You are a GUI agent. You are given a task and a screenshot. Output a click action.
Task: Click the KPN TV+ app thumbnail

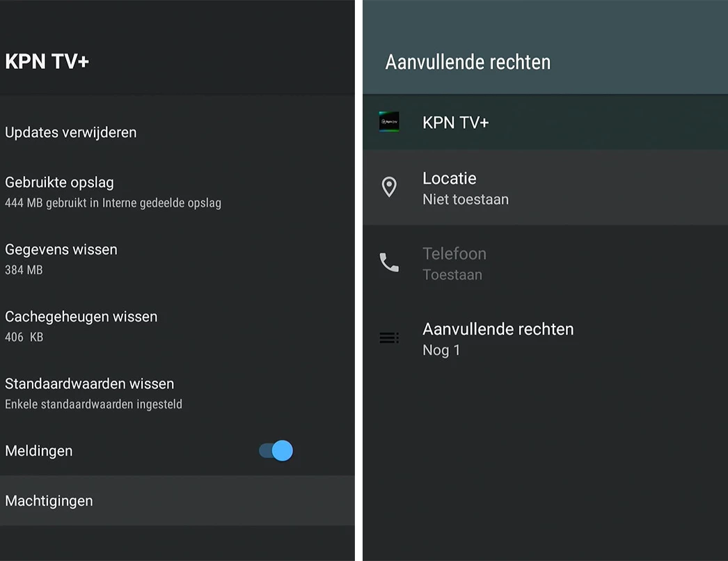[389, 122]
